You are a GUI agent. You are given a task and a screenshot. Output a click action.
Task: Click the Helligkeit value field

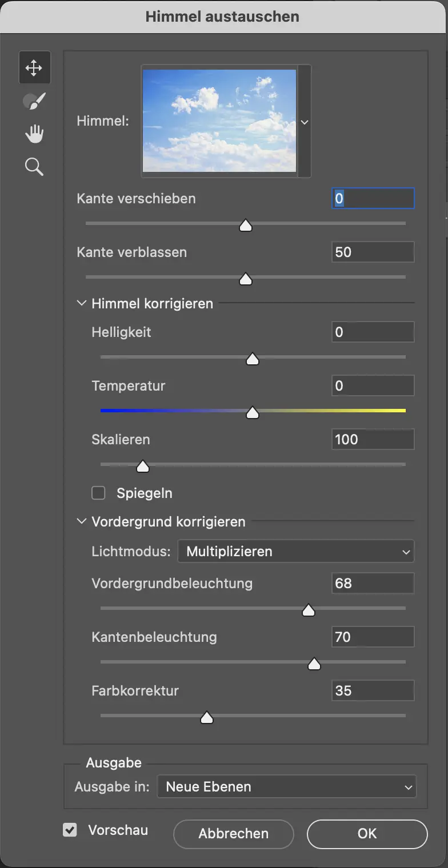pos(373,332)
